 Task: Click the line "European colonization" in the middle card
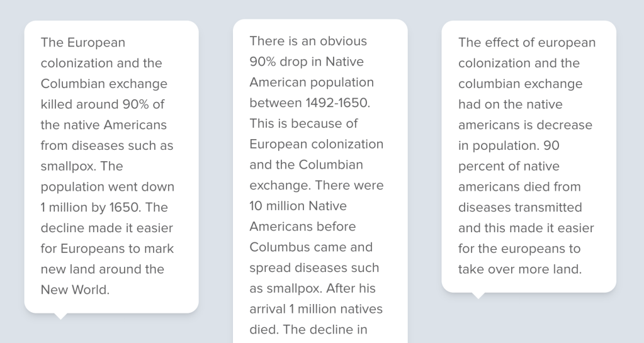(x=316, y=144)
